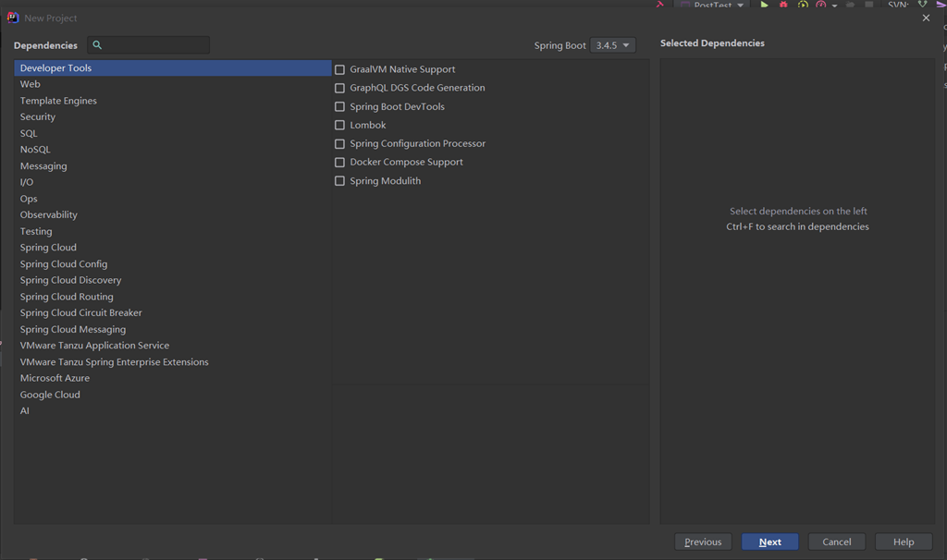Check GraalVM Native Support

point(339,69)
